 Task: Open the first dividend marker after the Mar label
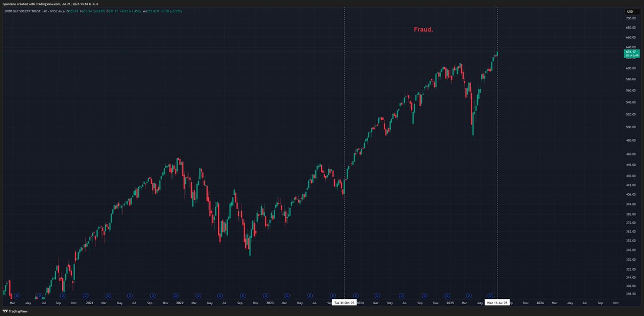coord(17,295)
